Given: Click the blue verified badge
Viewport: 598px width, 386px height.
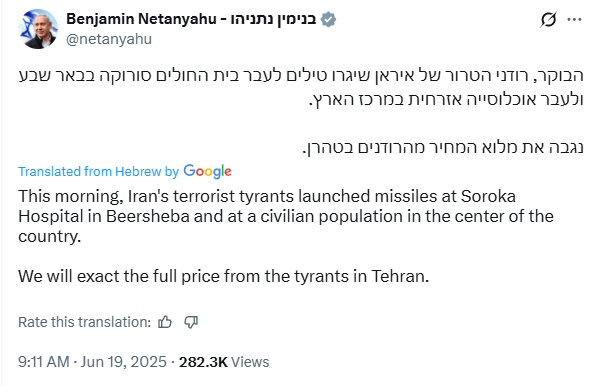Looking at the screenshot, I should point(328,19).
